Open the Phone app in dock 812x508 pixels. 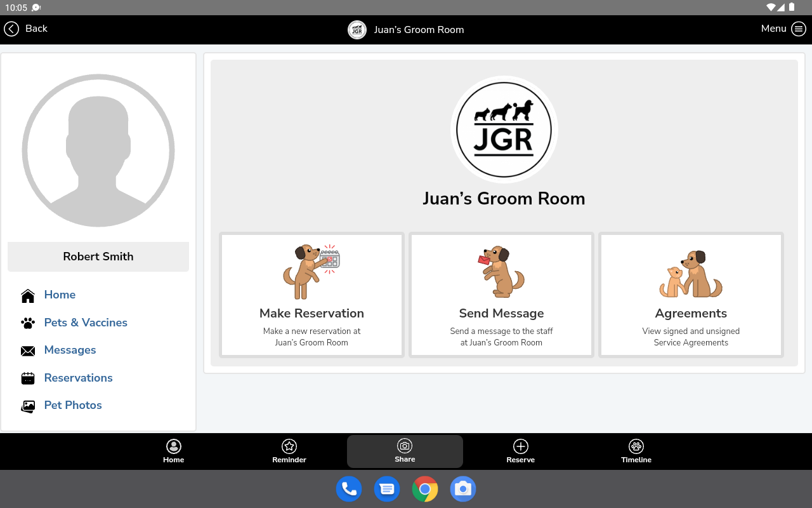[x=349, y=489]
